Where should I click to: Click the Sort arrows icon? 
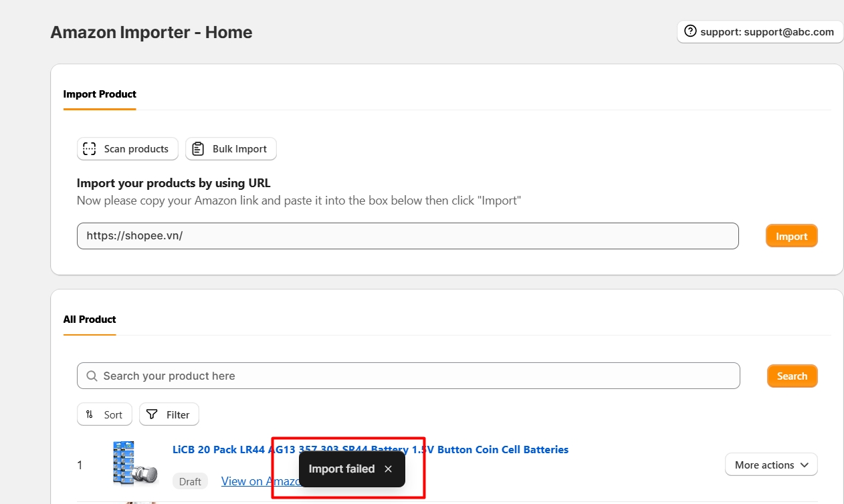pos(90,414)
